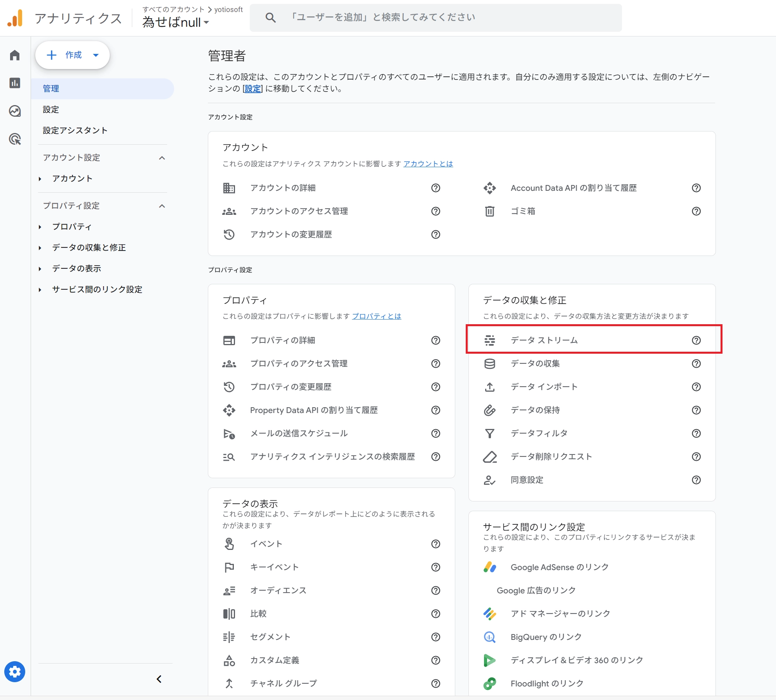Click the Analytics logo icon
776x700 pixels.
pyautogui.click(x=15, y=18)
